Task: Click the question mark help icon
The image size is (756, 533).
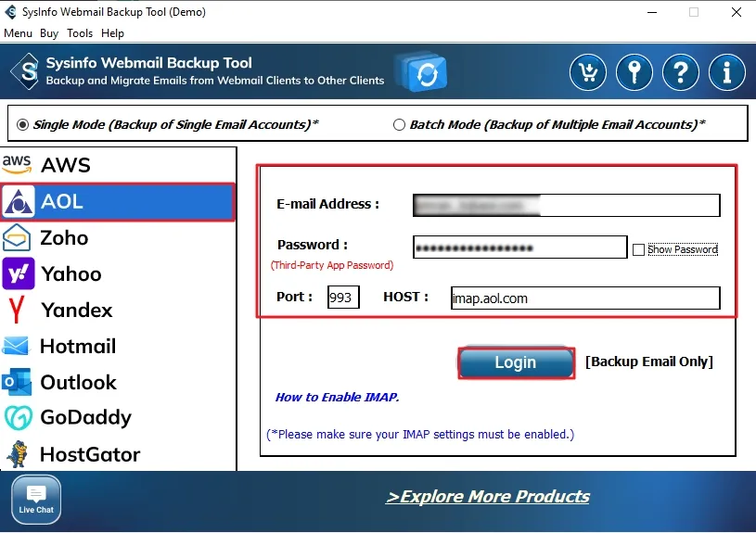Action: tap(680, 72)
